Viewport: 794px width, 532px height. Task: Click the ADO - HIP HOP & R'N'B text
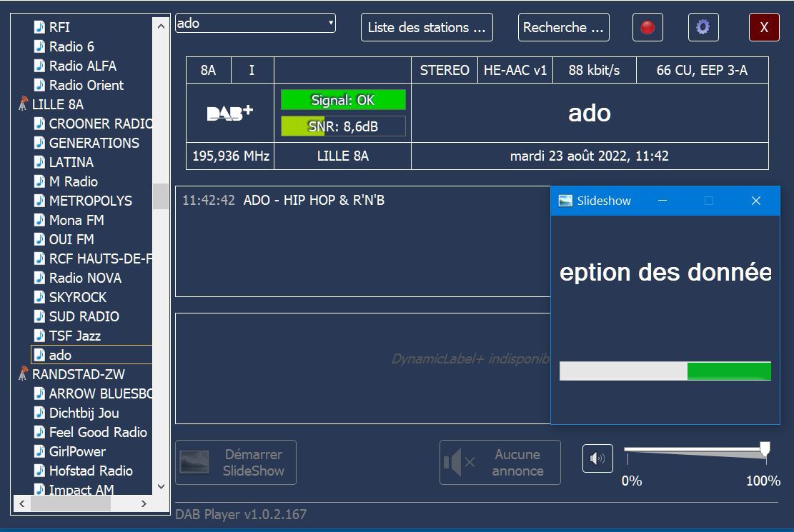pos(314,201)
